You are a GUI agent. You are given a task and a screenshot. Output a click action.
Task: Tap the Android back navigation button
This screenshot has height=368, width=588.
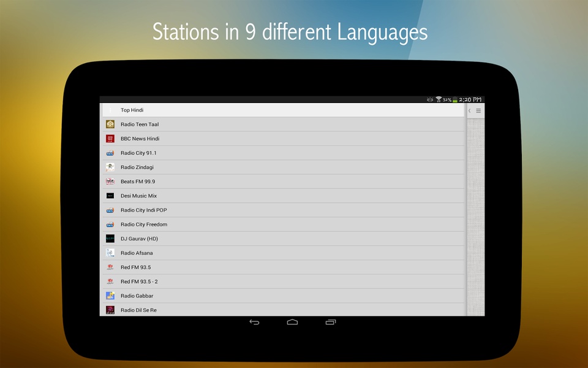pos(254,322)
